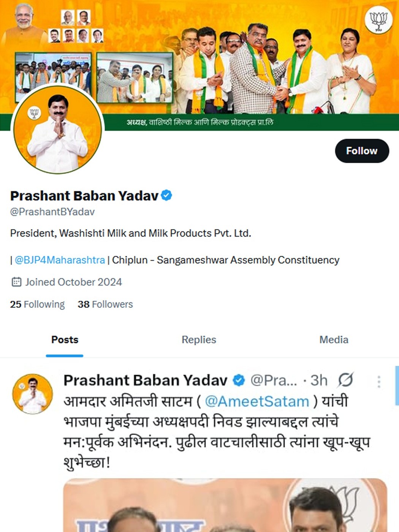Click the 3h timestamp on the post
The height and width of the screenshot is (532, 399).
319,380
